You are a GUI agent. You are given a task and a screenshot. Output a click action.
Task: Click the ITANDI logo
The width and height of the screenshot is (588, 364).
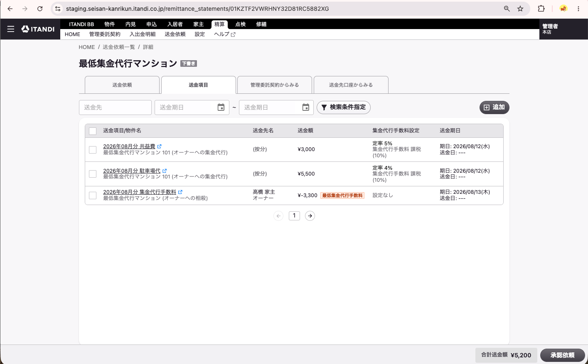[38, 29]
